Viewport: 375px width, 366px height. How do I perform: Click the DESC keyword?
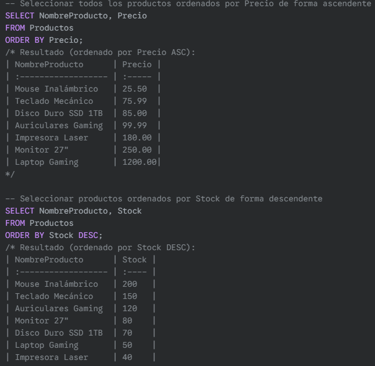[x=88, y=235]
